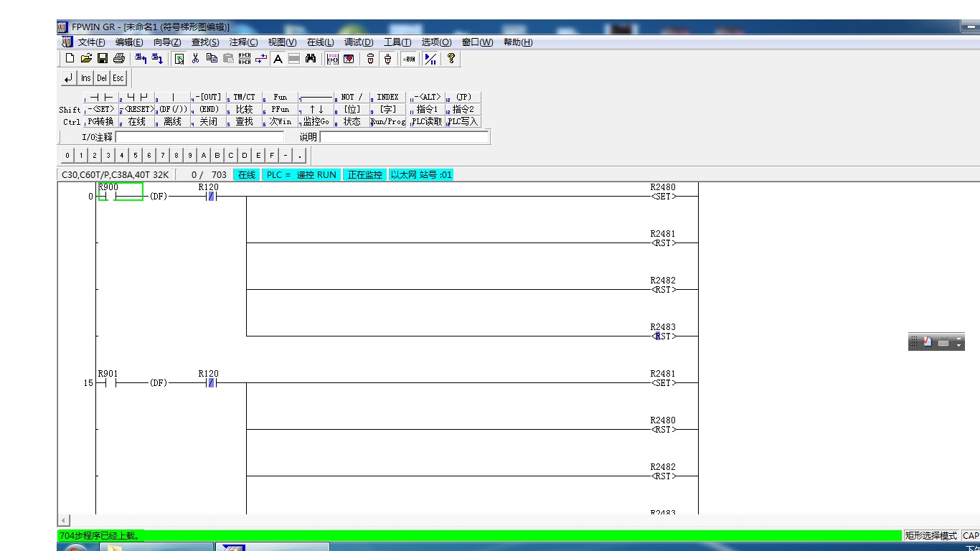
Task: Click the Print toolbar icon
Action: (119, 59)
